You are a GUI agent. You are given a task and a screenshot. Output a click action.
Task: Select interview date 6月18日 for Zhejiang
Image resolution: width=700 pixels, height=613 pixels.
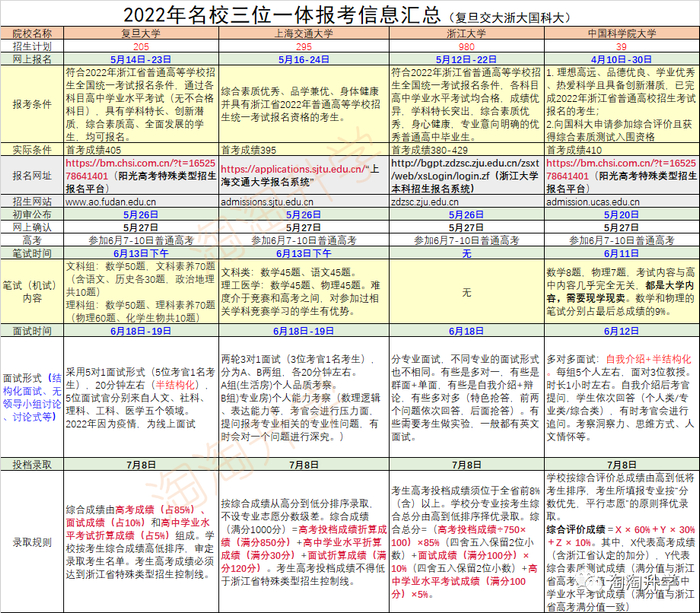(466, 331)
